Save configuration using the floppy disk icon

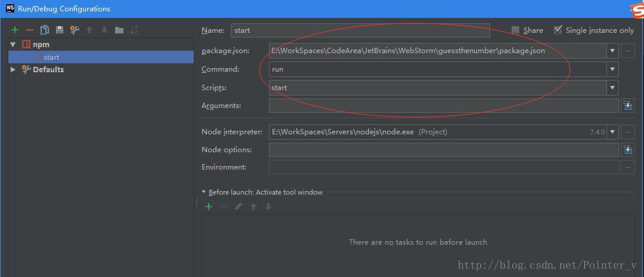(x=60, y=30)
